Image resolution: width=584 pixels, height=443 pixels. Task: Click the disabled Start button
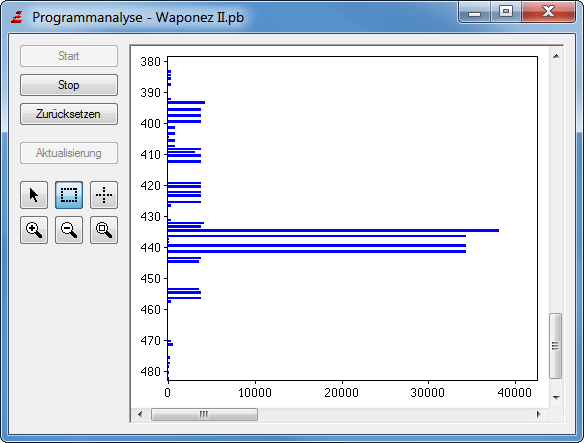(x=69, y=56)
